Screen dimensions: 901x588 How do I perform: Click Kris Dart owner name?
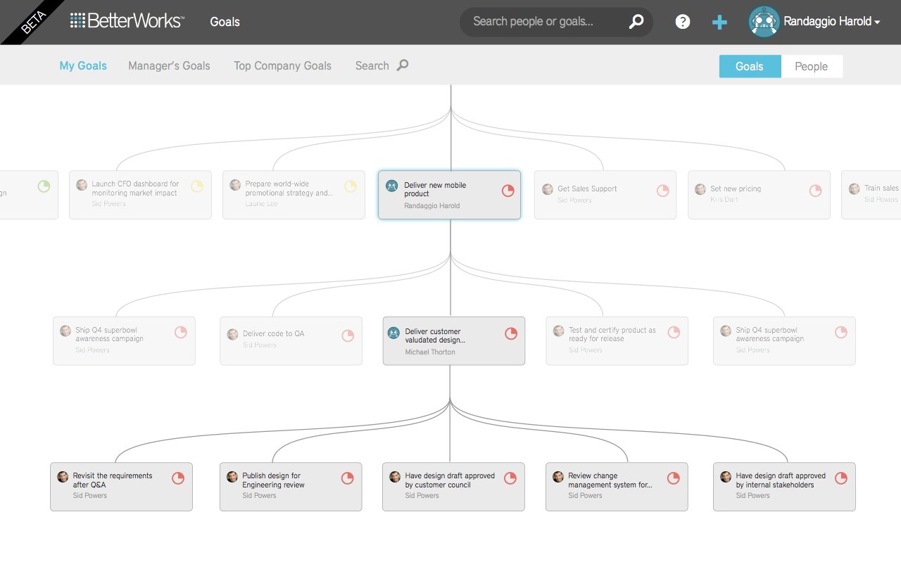click(x=725, y=200)
